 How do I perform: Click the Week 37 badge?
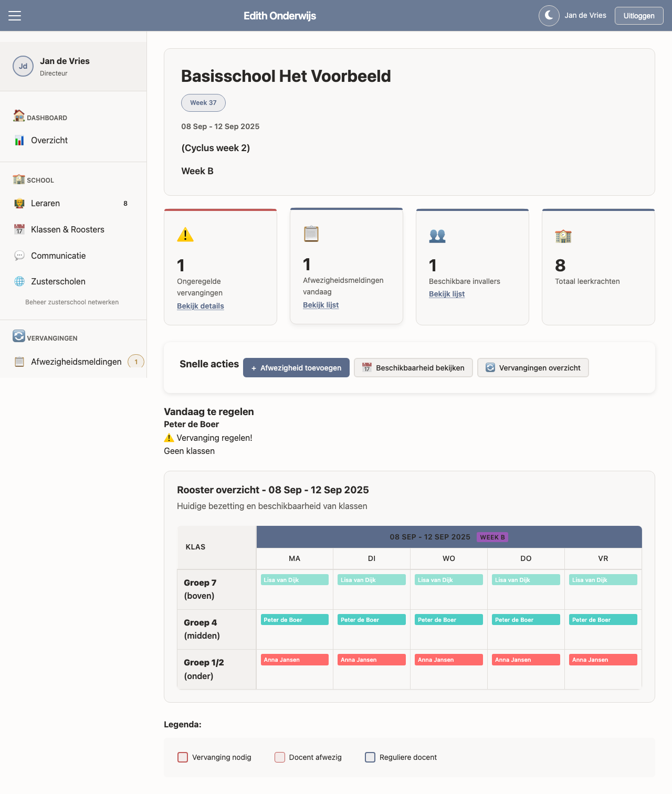pyautogui.click(x=203, y=103)
